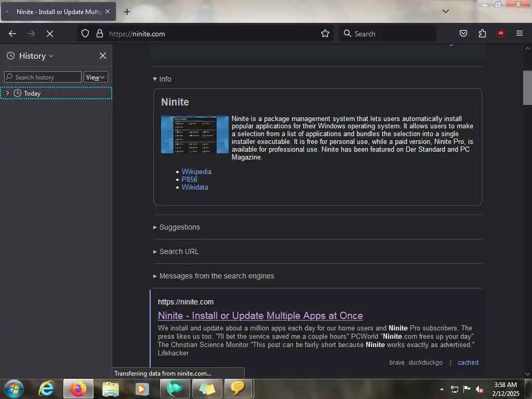Expand the Today history folder
Image resolution: width=532 pixels, height=399 pixels.
(x=7, y=93)
